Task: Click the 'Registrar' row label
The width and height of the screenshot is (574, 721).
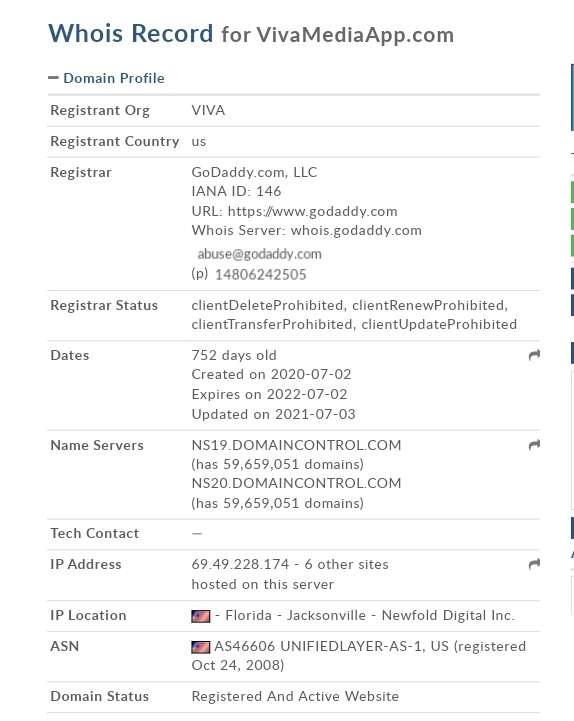Action: 81,172
